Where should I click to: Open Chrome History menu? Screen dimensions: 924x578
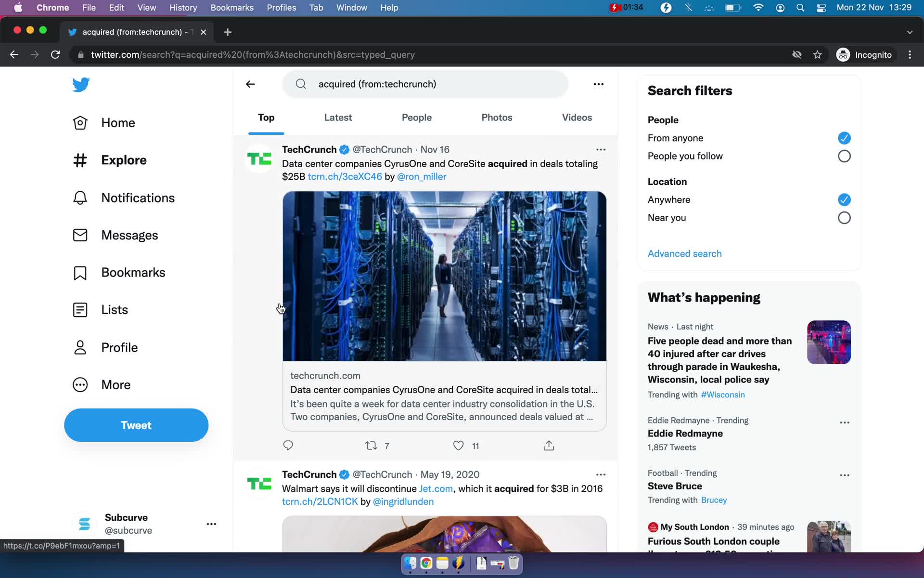(x=183, y=8)
